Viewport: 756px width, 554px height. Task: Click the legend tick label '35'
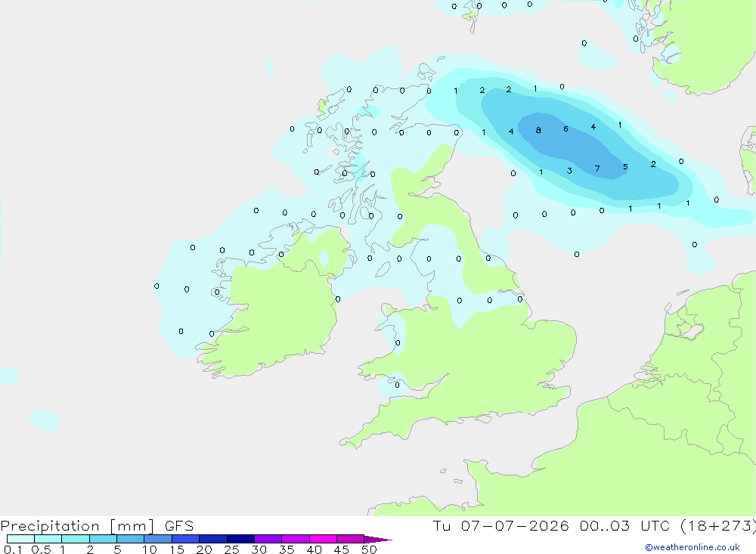(287, 549)
